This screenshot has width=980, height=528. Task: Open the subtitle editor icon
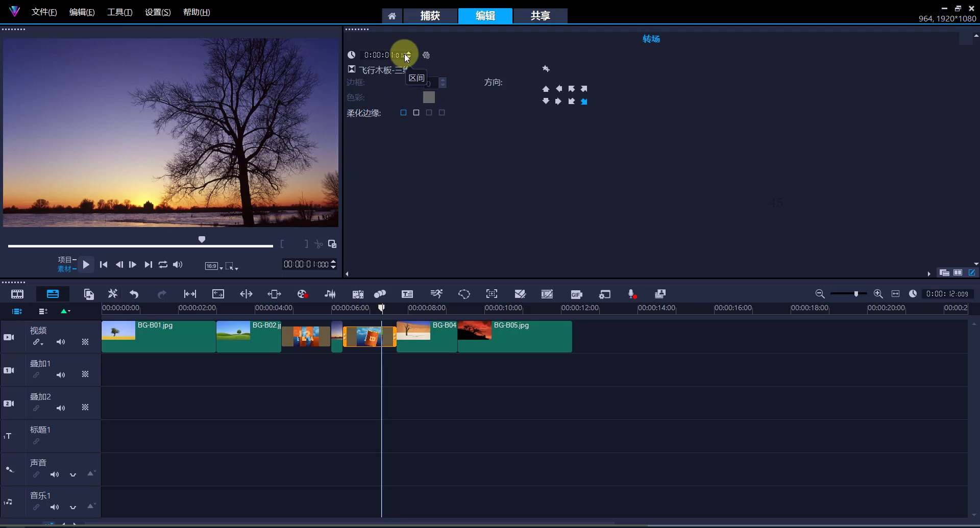[407, 294]
